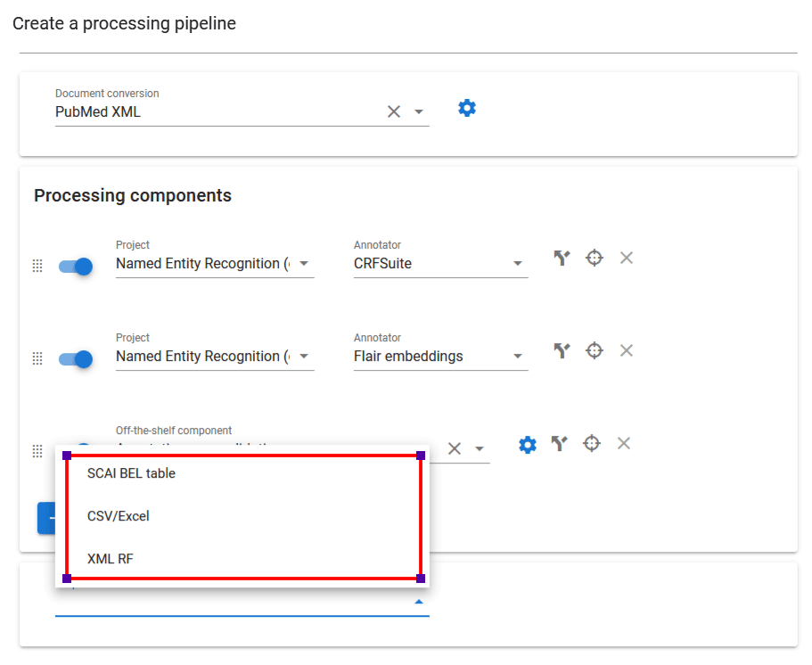
Task: Click branch icon in Flair embeddings row
Action: click(x=562, y=350)
